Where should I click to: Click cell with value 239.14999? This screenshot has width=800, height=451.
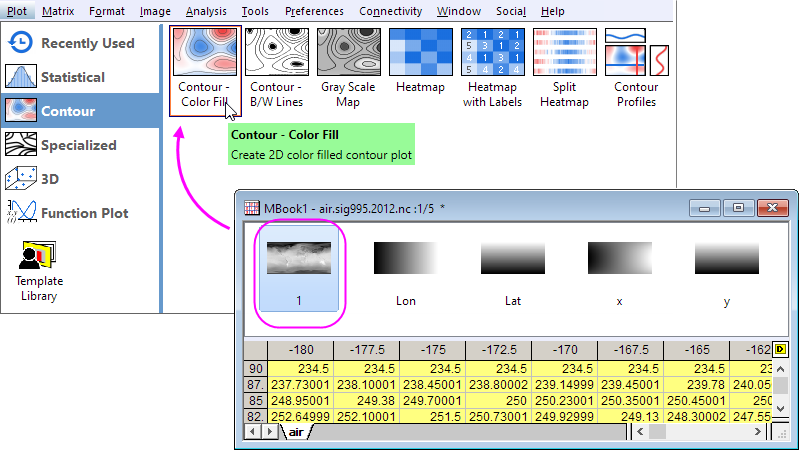(x=564, y=385)
